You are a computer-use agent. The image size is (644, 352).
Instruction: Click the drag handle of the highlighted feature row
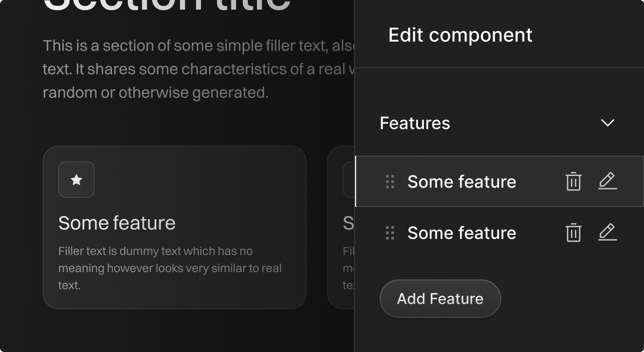click(x=390, y=182)
